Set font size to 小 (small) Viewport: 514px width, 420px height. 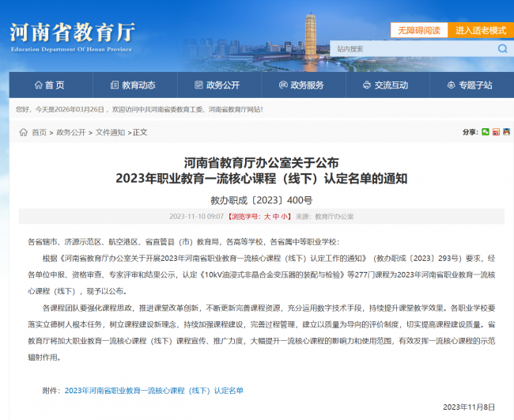[285, 216]
